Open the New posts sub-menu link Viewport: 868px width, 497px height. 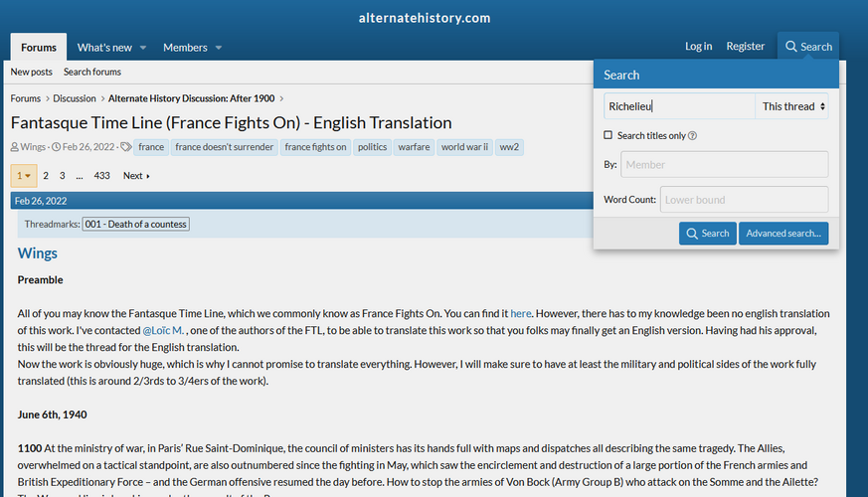point(32,72)
